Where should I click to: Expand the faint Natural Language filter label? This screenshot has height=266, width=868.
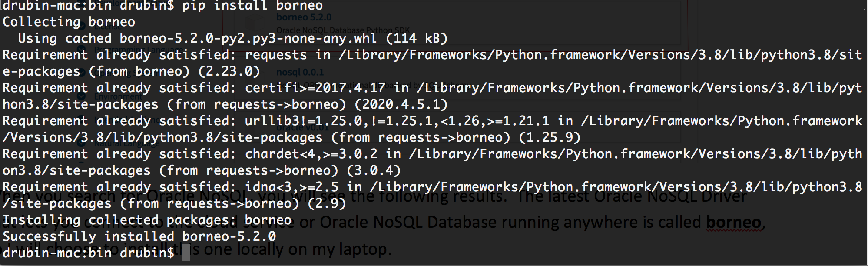126,143
